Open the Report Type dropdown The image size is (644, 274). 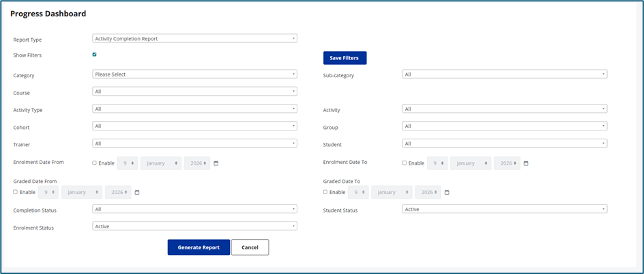pos(194,39)
